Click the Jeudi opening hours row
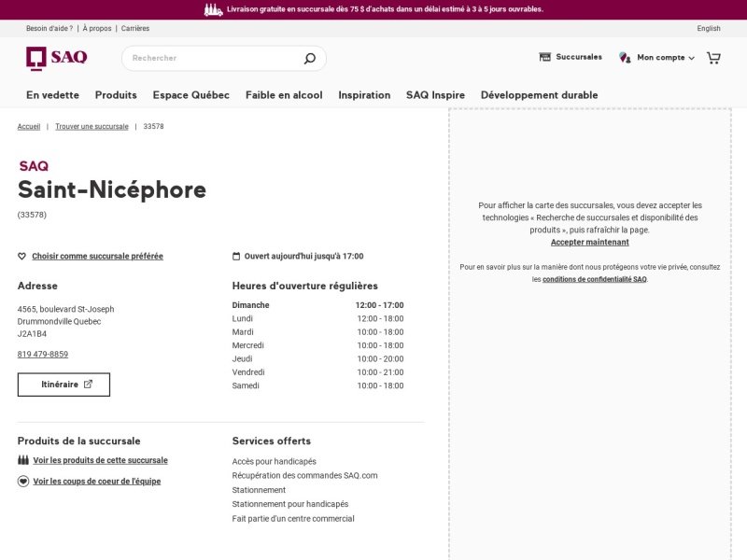 click(317, 358)
